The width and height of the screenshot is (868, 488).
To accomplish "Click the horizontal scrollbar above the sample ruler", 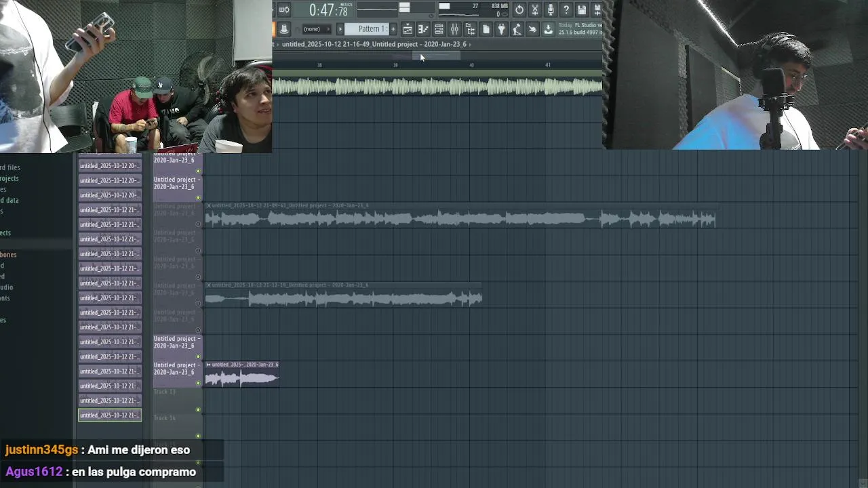I will tap(437, 55).
